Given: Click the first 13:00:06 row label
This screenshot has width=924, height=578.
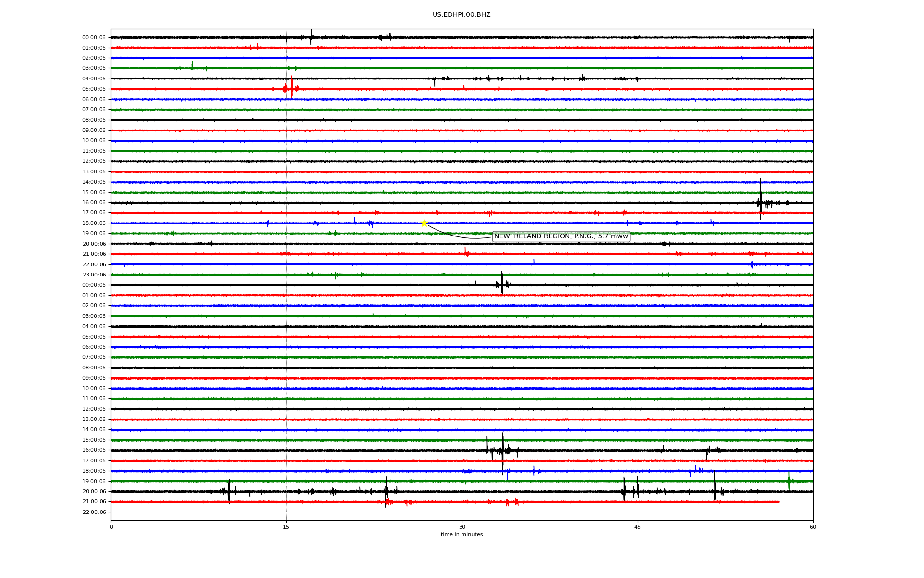Looking at the screenshot, I should pyautogui.click(x=94, y=171).
